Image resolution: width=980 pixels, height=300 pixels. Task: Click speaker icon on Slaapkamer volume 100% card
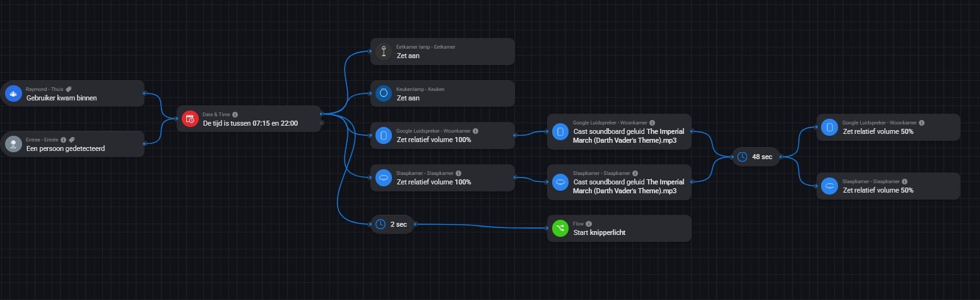[x=383, y=177]
